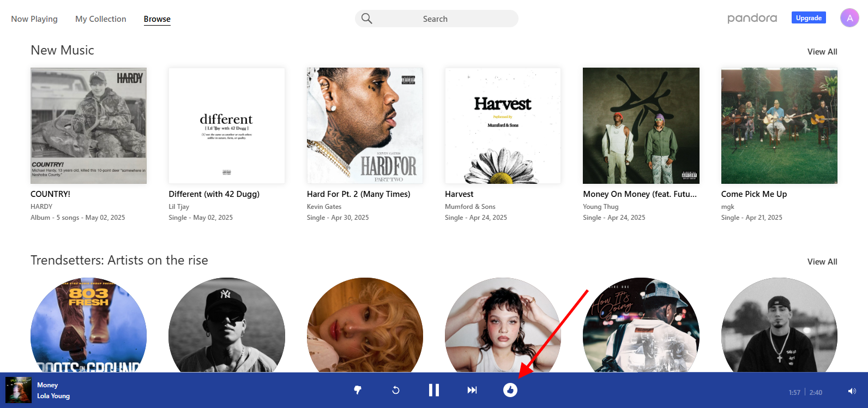Click the total duration 2:40
Image resolution: width=868 pixels, height=408 pixels.
point(816,393)
